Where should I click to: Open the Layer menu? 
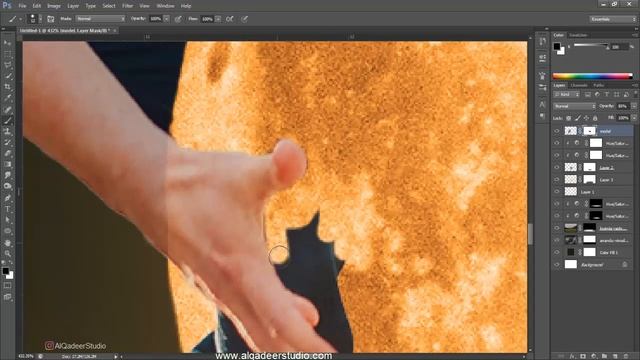coord(73,6)
